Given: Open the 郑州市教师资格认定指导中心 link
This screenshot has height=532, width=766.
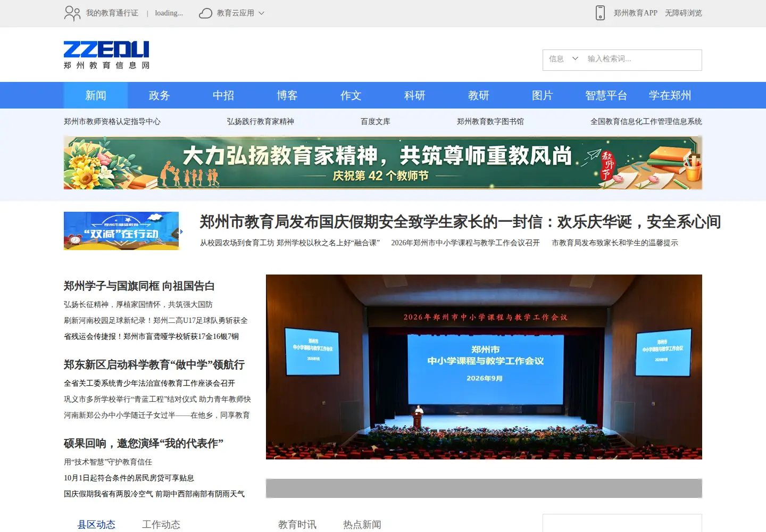Looking at the screenshot, I should click(112, 122).
